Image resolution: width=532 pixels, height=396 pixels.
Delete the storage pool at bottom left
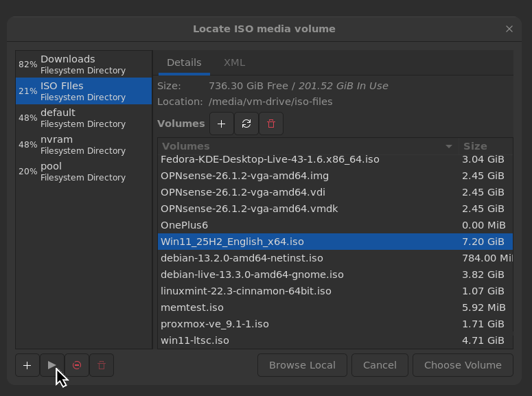click(x=102, y=365)
